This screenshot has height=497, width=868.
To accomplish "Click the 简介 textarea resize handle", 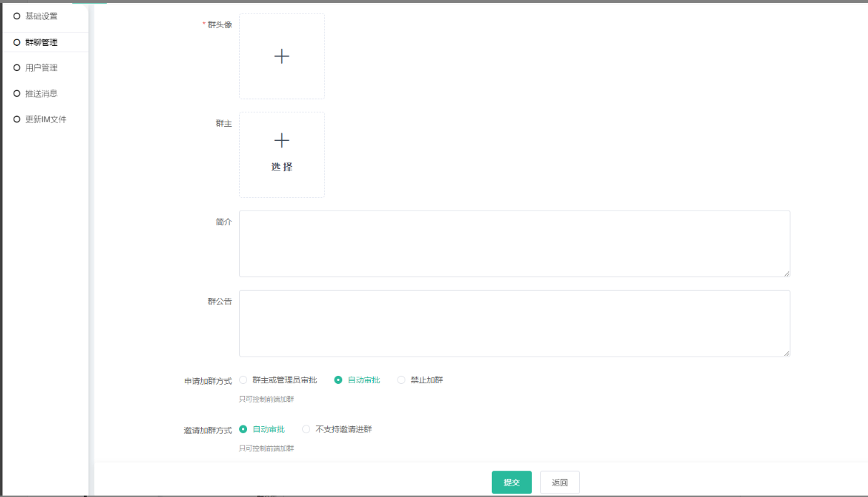I will coord(786,273).
